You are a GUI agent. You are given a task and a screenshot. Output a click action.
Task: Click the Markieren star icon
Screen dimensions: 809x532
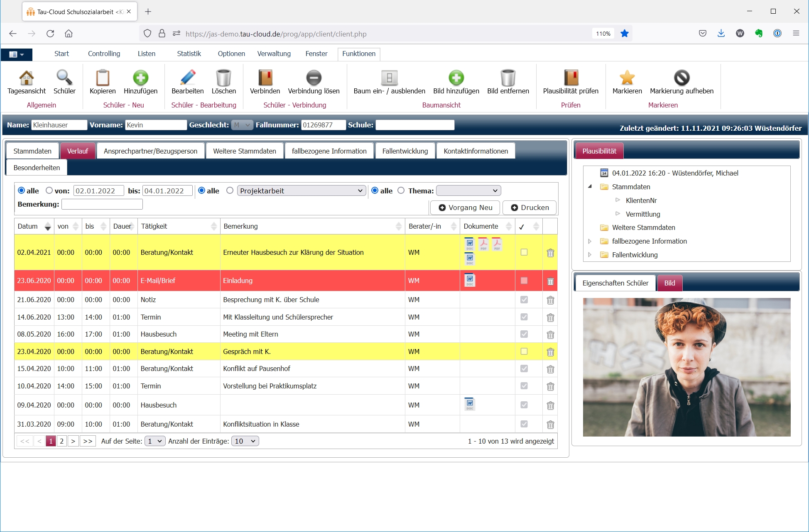click(x=627, y=78)
